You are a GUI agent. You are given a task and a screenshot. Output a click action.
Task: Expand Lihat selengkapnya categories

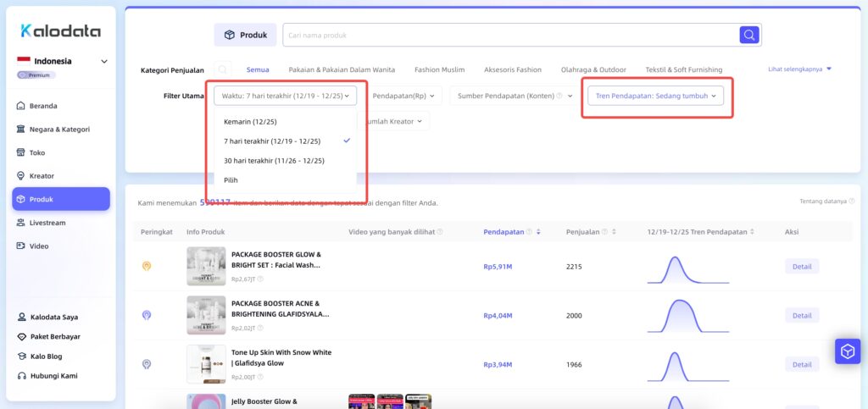point(800,69)
